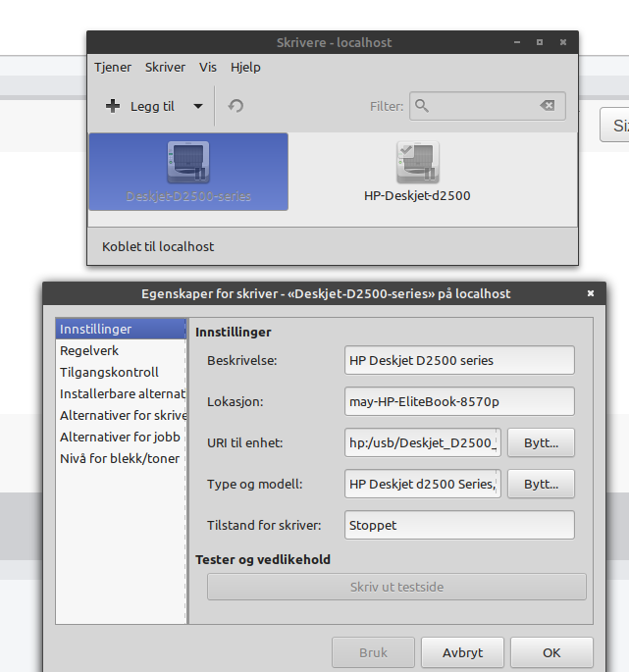Switch to the Regelverk section
The width and height of the screenshot is (629, 672).
121,350
